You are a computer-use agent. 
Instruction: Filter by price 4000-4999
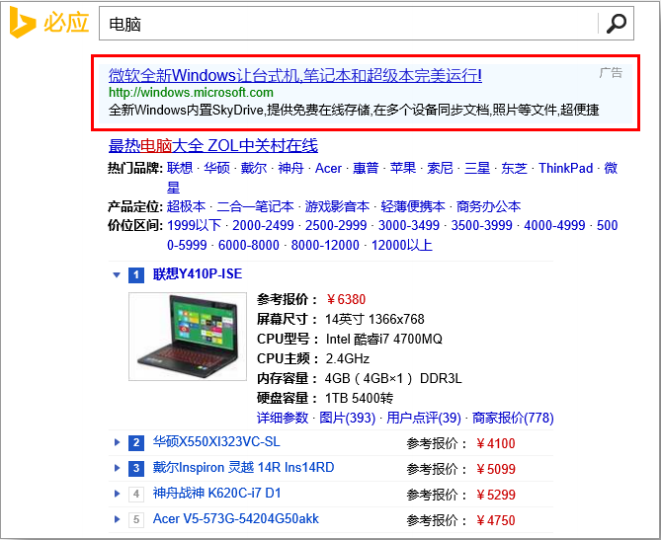click(x=555, y=225)
